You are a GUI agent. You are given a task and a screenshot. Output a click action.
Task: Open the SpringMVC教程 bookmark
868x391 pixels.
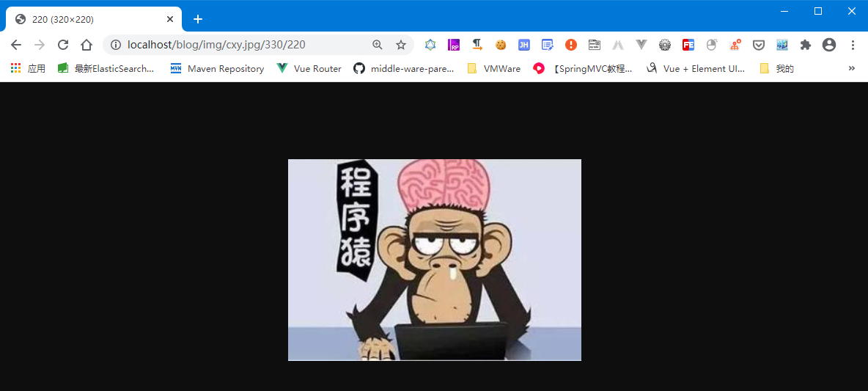coord(582,69)
